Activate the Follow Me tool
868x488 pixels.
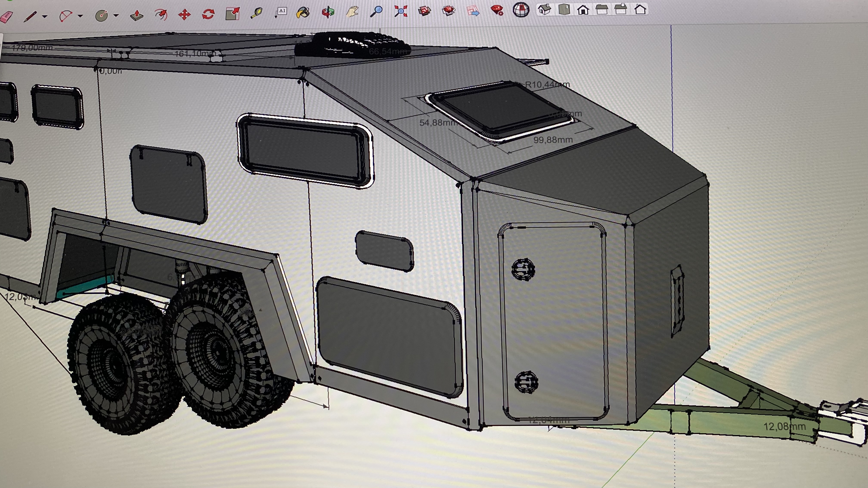pos(161,14)
